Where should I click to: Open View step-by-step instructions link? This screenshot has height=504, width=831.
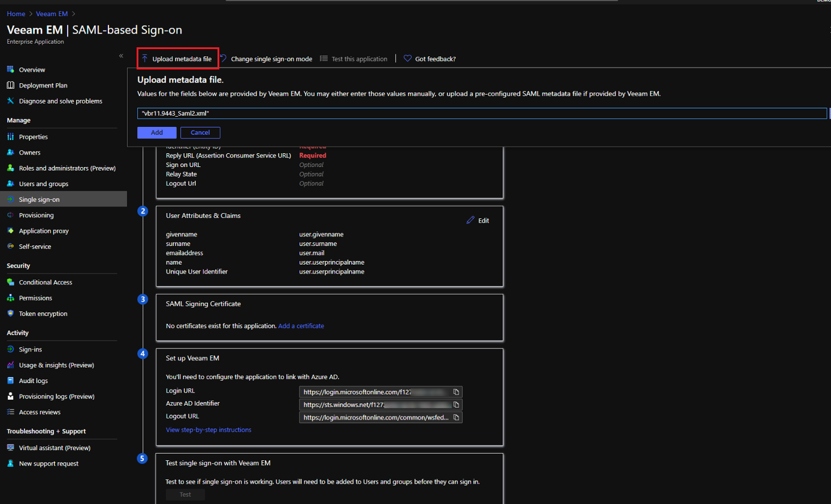(208, 430)
